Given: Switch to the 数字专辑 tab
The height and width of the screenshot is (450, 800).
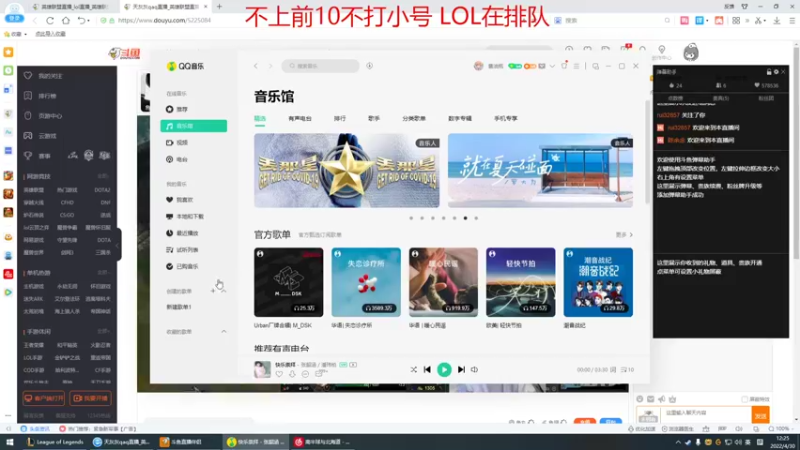Looking at the screenshot, I should 460,118.
